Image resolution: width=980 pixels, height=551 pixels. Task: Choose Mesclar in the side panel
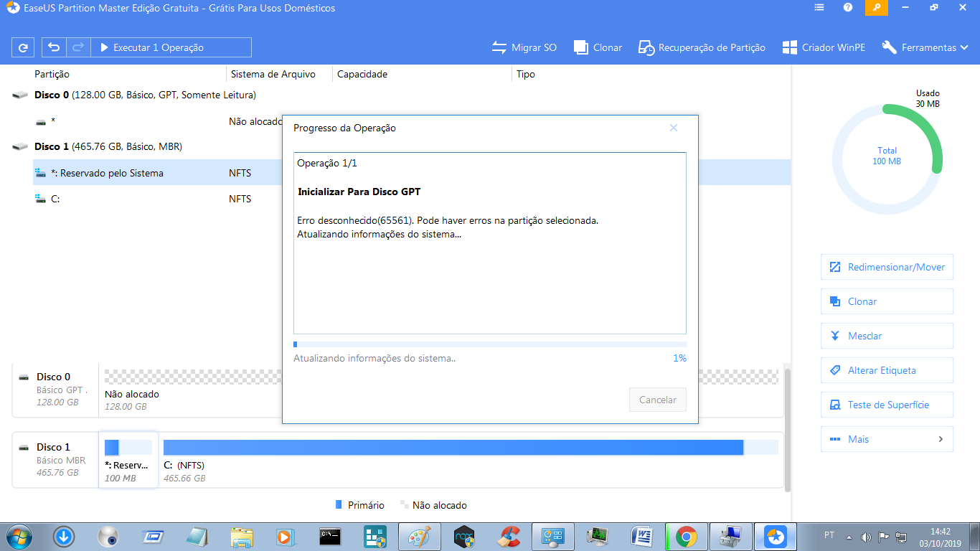click(887, 336)
